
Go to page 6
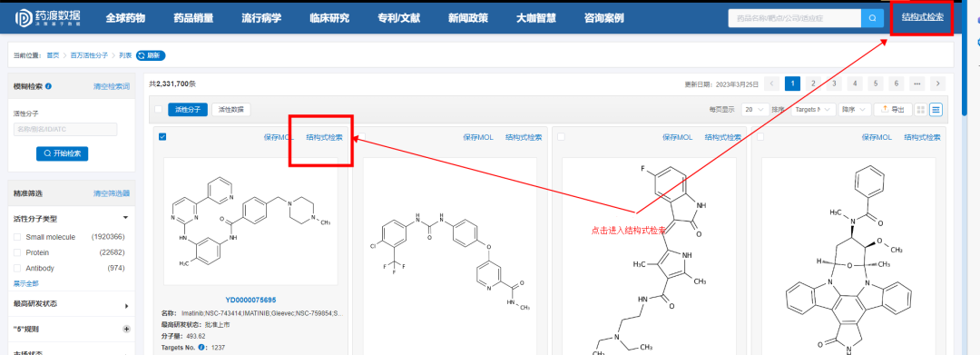tap(897, 84)
